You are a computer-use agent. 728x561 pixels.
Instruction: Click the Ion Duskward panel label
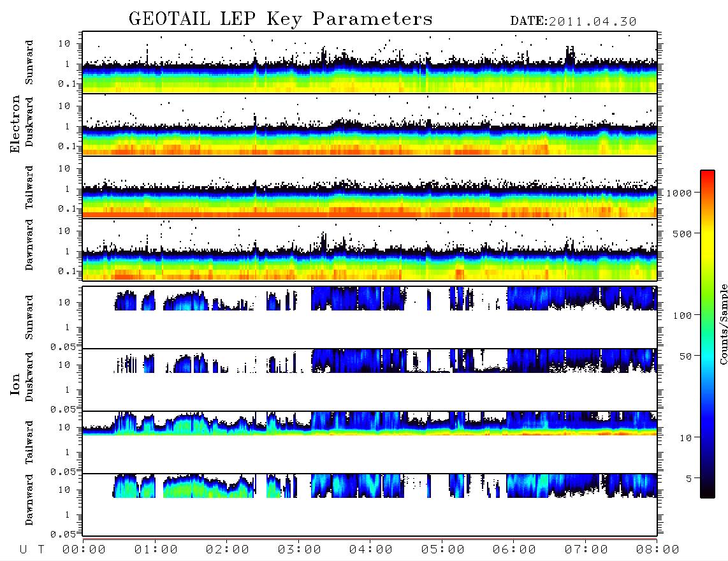click(29, 377)
